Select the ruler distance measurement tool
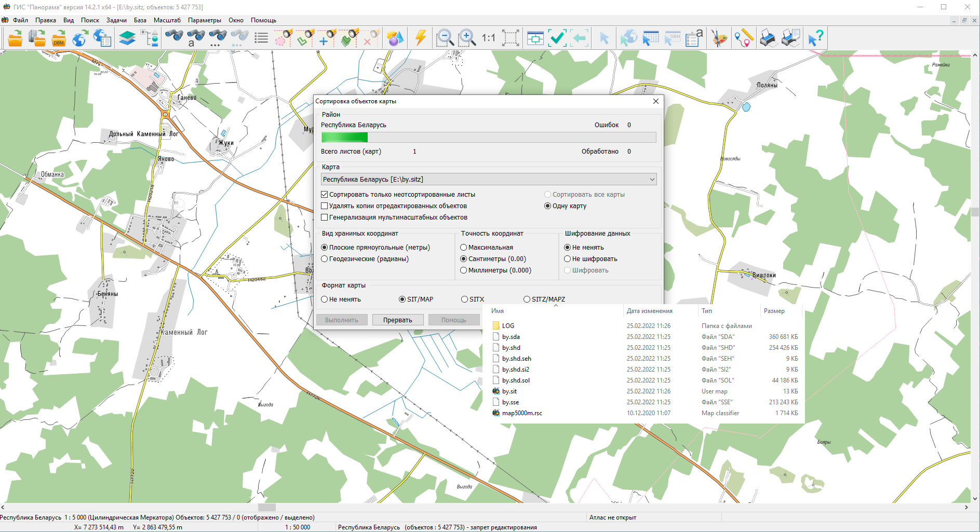 [744, 38]
